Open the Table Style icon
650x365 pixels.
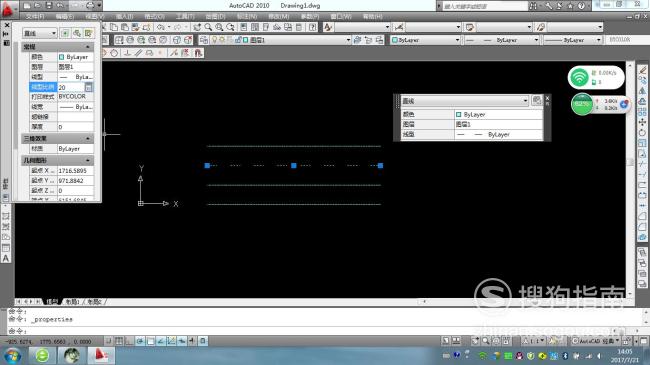pos(470,27)
